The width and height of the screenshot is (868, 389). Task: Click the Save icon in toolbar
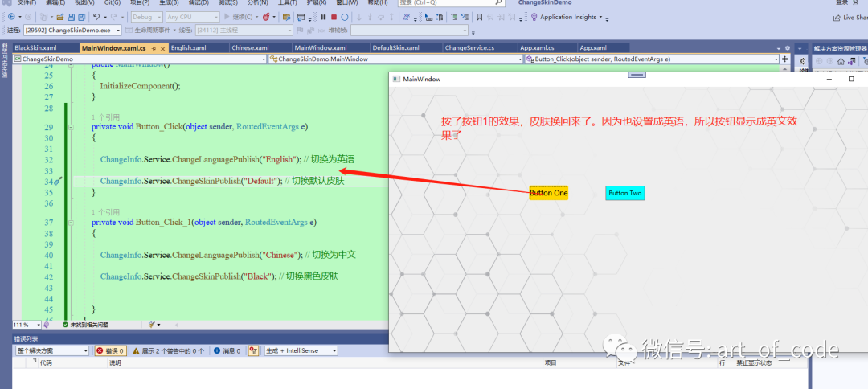(x=71, y=17)
